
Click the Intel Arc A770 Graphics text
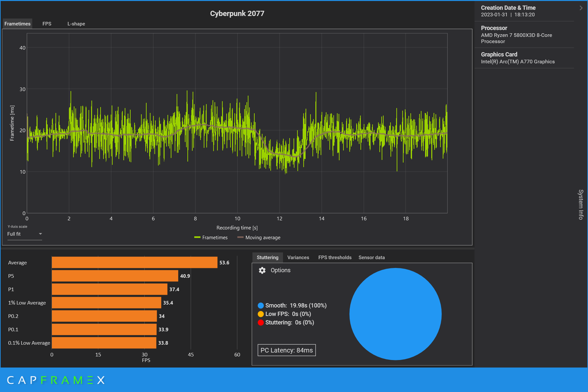click(x=517, y=62)
